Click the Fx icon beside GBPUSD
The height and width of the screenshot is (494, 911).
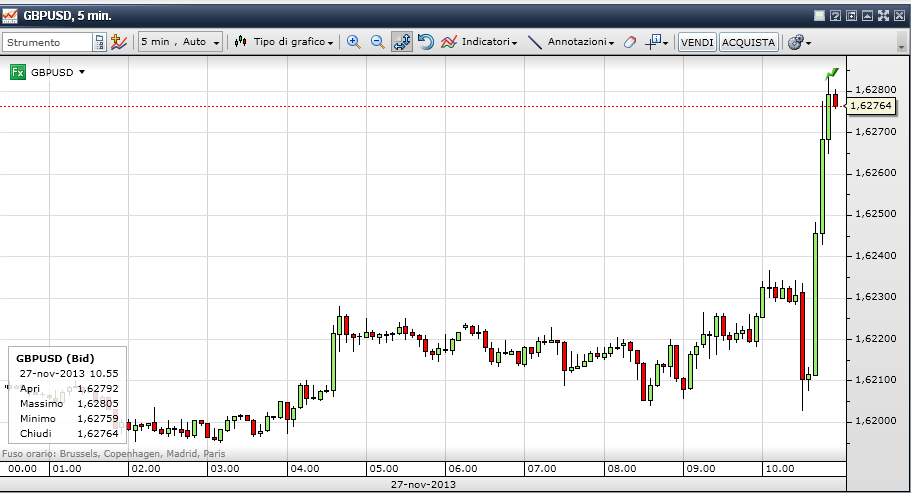pyautogui.click(x=18, y=72)
